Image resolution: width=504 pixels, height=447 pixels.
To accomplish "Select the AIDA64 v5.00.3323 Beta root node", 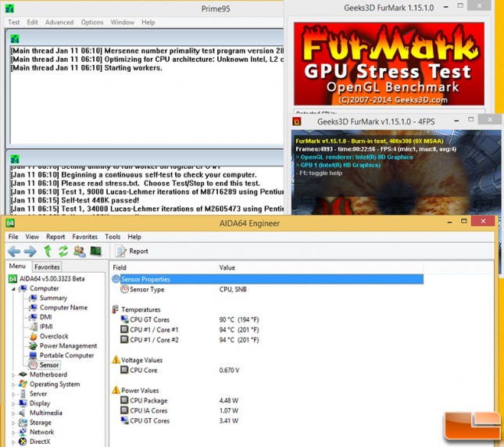I will (x=47, y=279).
